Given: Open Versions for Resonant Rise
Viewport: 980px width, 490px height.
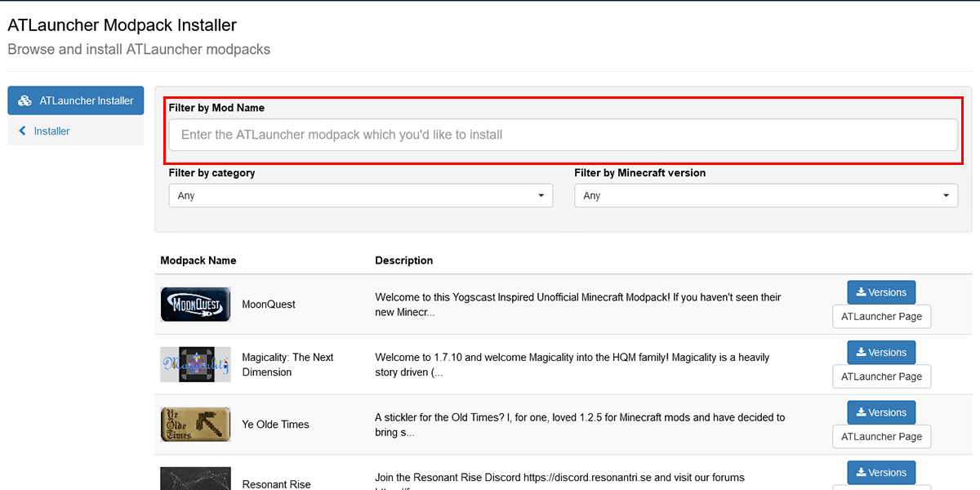Looking at the screenshot, I should tap(881, 473).
